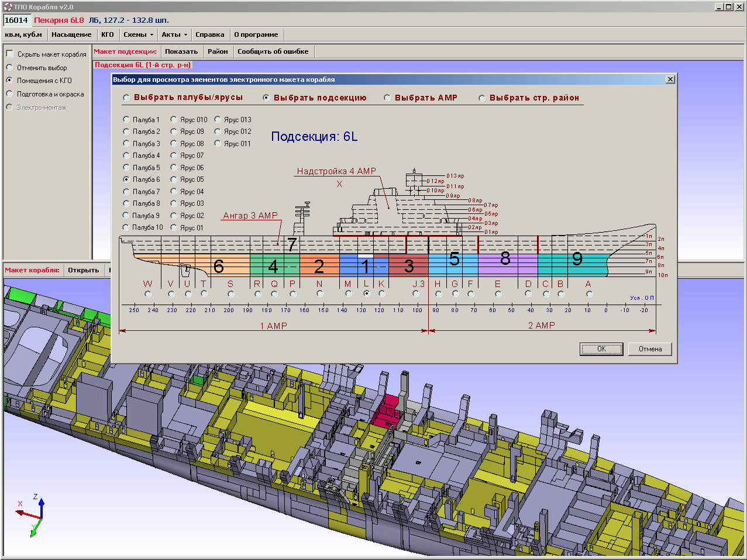Choose Выбрать стр. район mode
The image size is (747, 560).
pos(482,98)
